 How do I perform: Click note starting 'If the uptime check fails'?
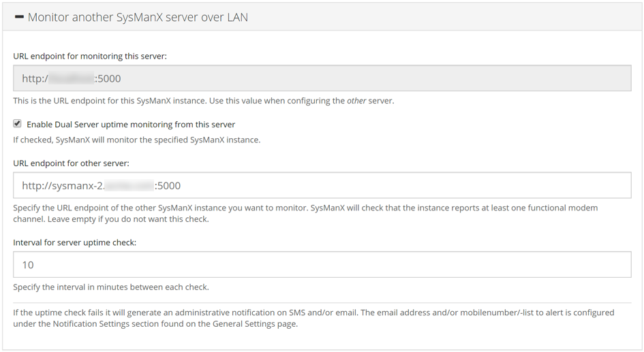click(x=313, y=318)
